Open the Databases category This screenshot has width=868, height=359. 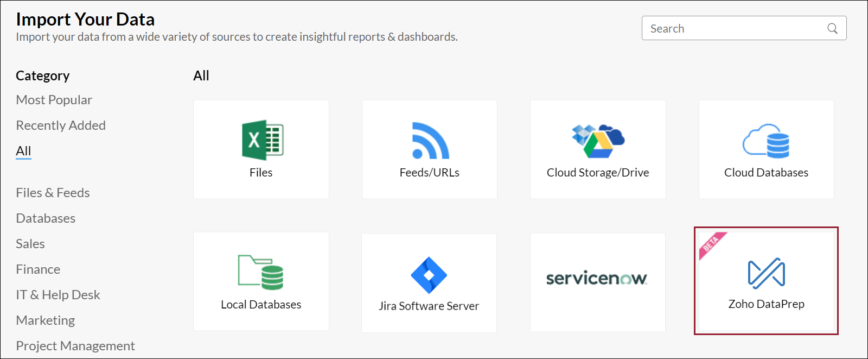point(46,218)
